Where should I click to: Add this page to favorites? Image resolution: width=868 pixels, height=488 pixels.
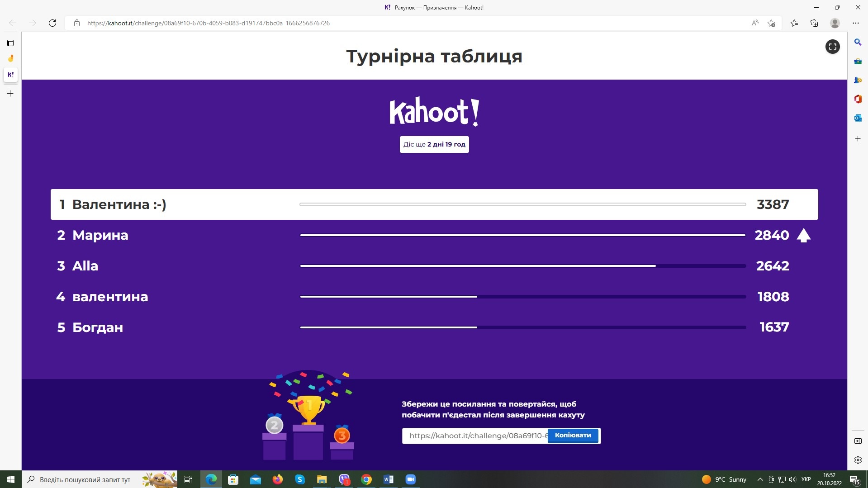coord(772,23)
